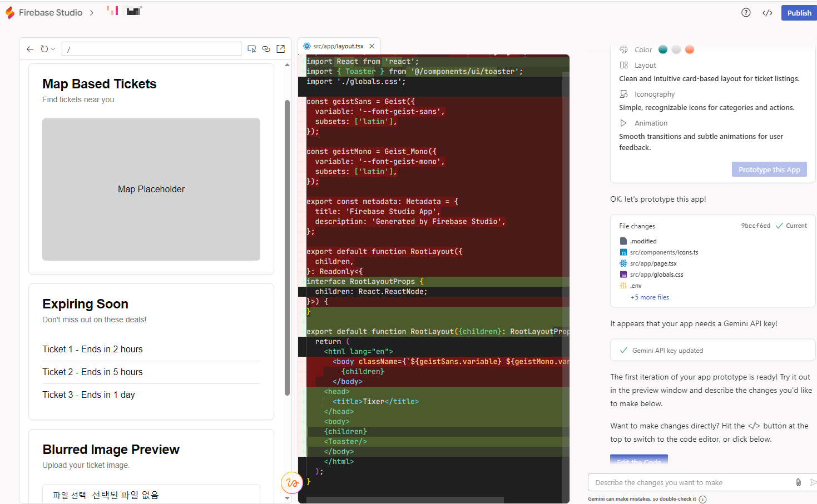The image size is (817, 504).
Task: Click the Expiring Soon heading
Action: click(85, 304)
